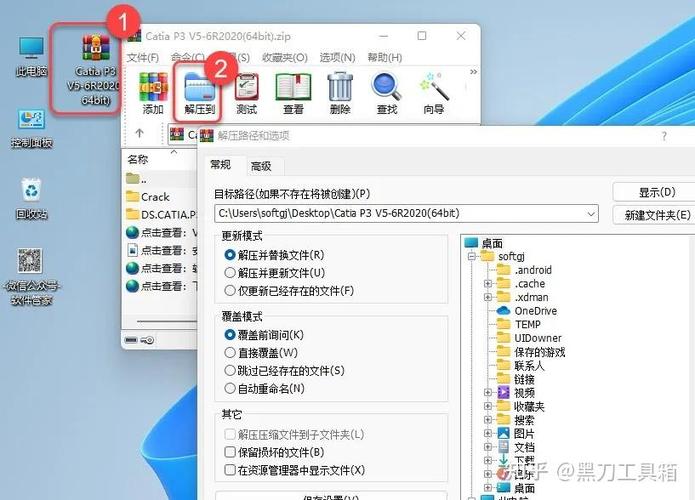Expand the .xdman folder node

pos(488,297)
